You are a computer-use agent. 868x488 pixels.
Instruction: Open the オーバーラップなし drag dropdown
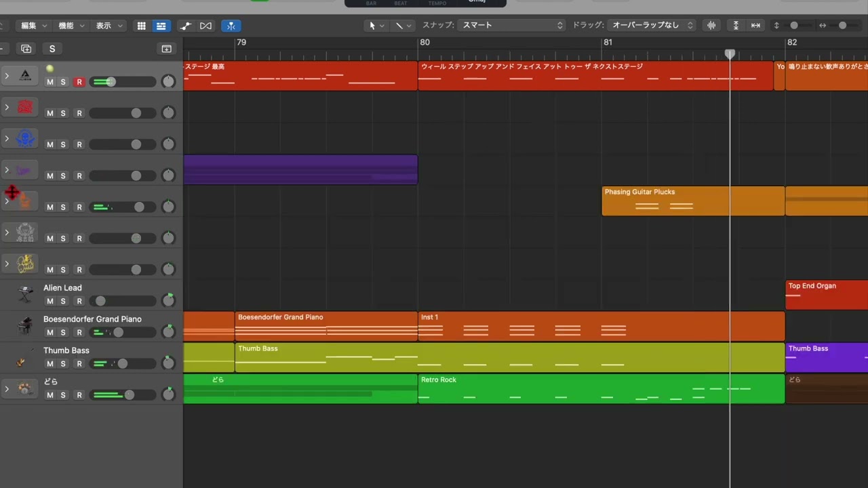pyautogui.click(x=652, y=25)
